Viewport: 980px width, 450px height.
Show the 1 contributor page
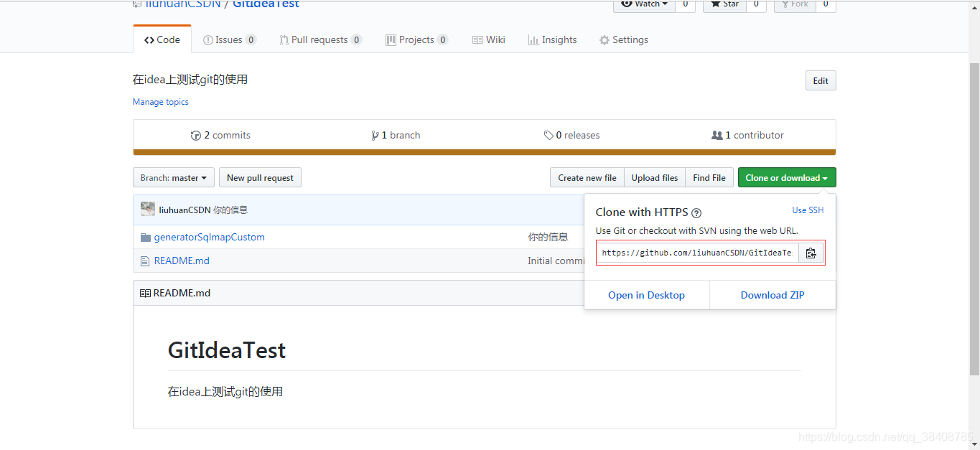(747, 135)
